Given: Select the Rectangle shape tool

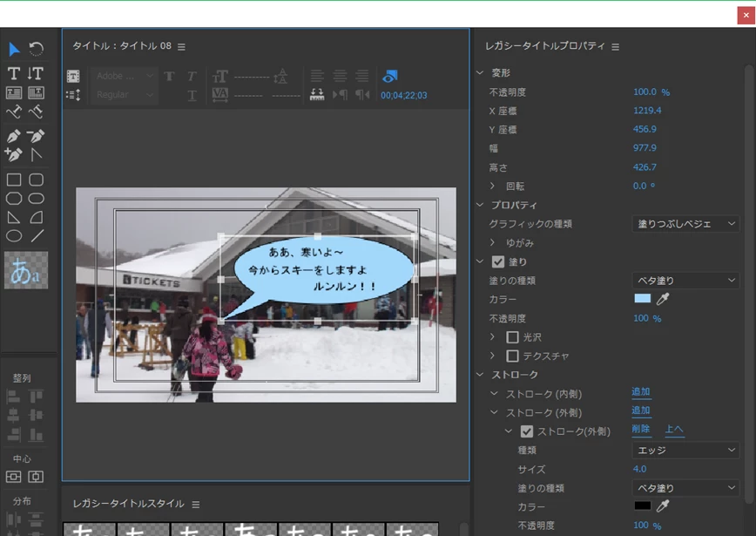Looking at the screenshot, I should 14,180.
